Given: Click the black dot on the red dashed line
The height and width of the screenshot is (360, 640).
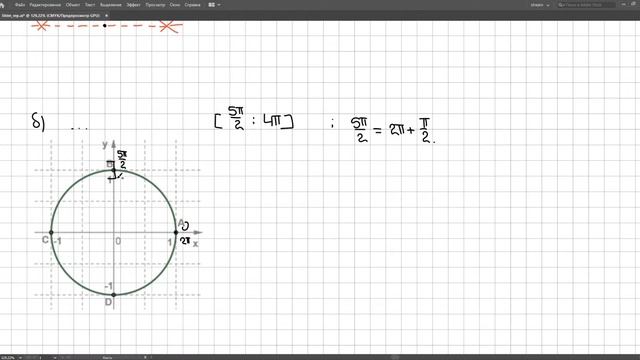Looking at the screenshot, I should coord(104,25).
